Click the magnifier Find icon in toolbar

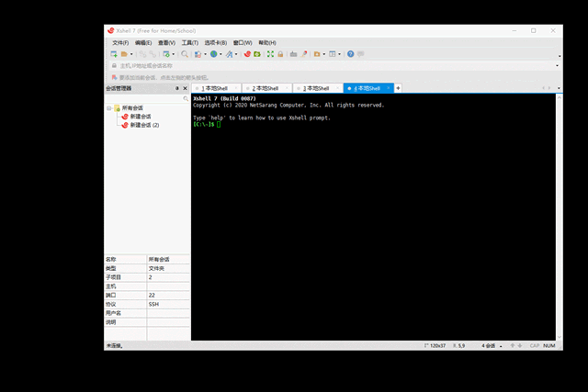click(185, 54)
